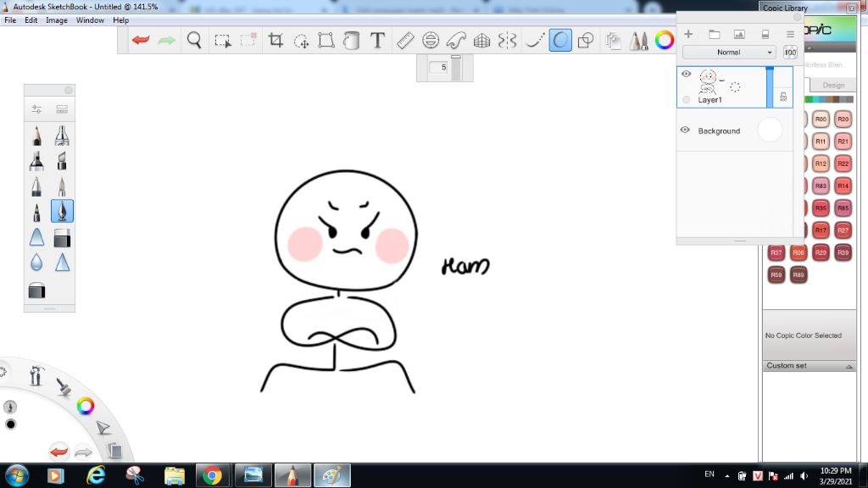
Task: Select the Distort transform tool
Action: pos(326,41)
